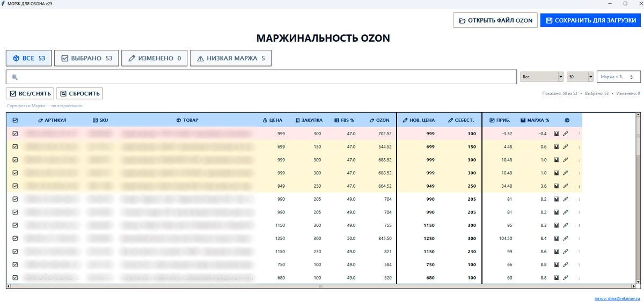Sort by the ЦЕНА column header
Image resolution: width=644 pixels, height=302 pixels.
273,120
